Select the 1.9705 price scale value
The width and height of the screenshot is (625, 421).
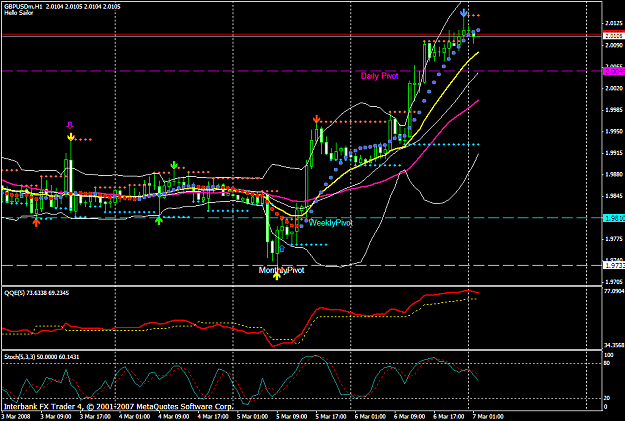click(614, 281)
